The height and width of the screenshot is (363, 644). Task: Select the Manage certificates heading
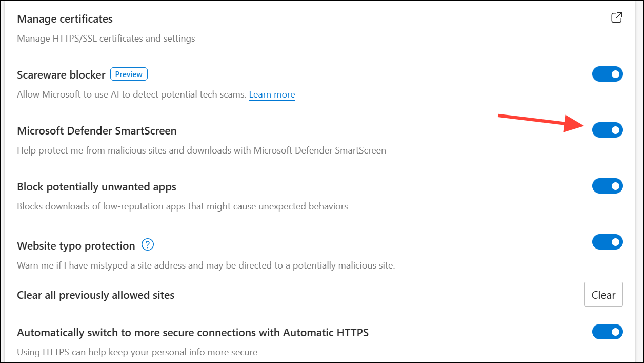[65, 19]
